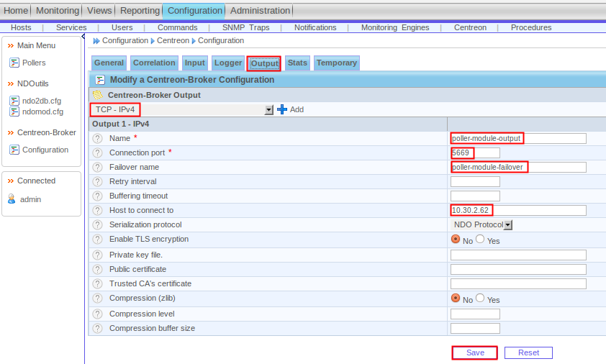The width and height of the screenshot is (606, 364).
Task: Open the ndo2db.cfg sidebar link
Action: tap(42, 101)
